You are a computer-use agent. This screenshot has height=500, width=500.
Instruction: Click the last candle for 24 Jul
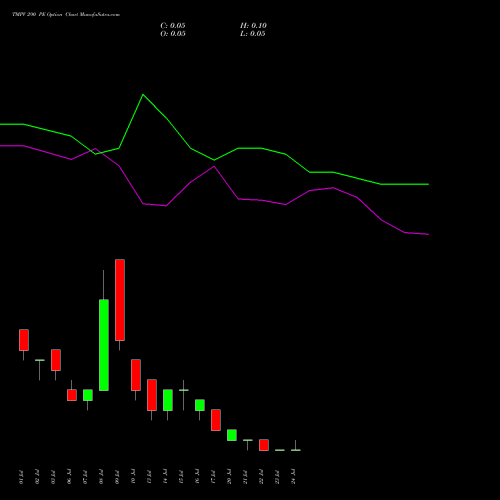[296, 450]
